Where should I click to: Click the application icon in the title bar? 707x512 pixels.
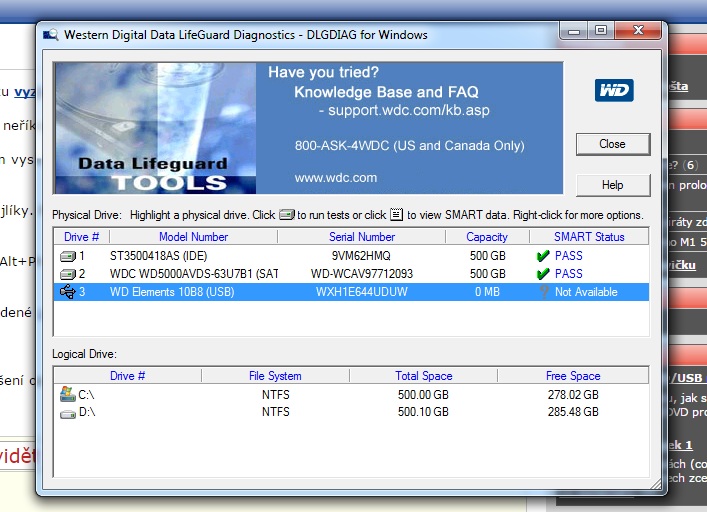point(51,35)
